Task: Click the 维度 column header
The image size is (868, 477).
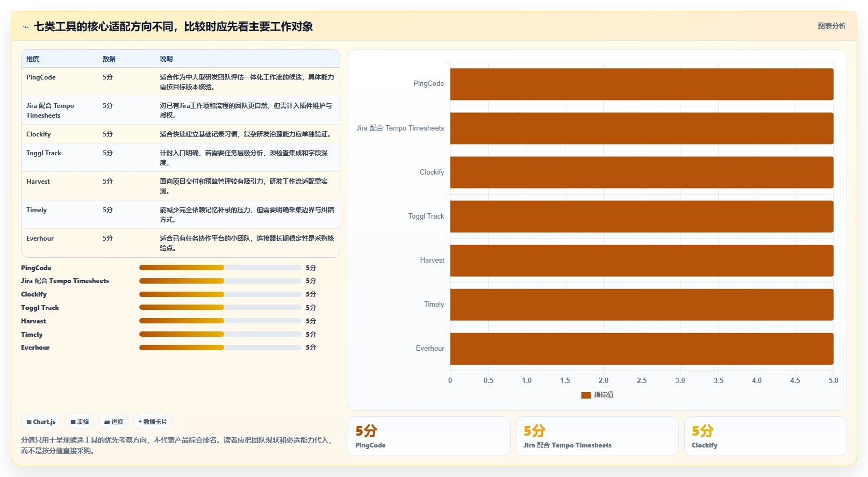Action: click(x=33, y=59)
